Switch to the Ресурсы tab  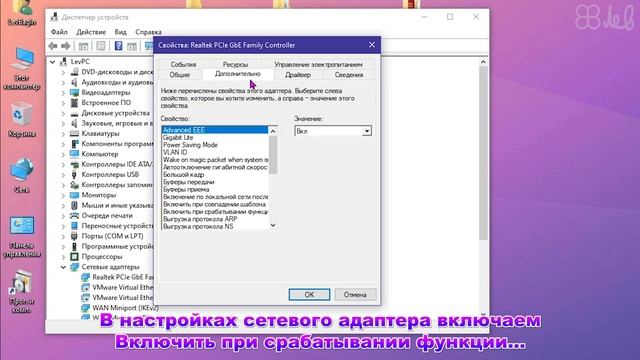point(235,64)
